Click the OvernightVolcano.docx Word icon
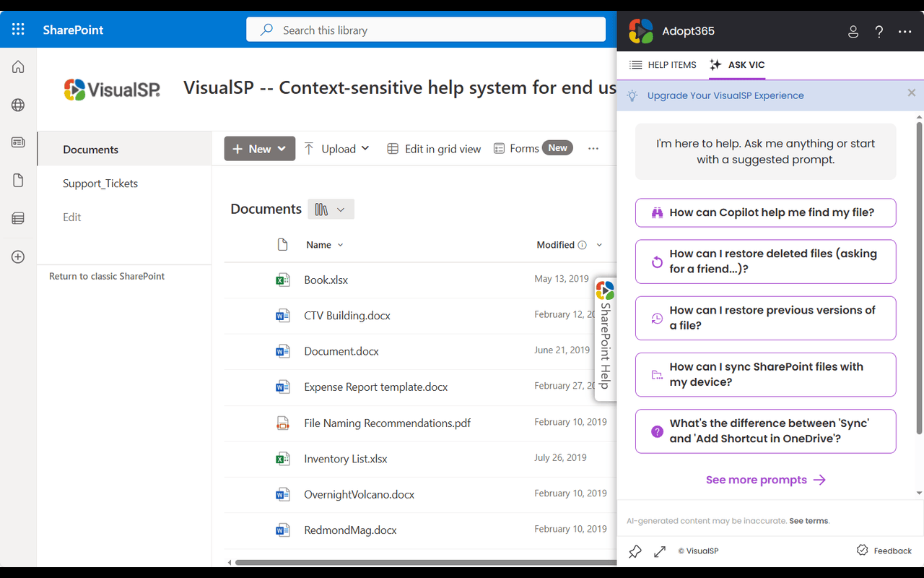 tap(283, 495)
